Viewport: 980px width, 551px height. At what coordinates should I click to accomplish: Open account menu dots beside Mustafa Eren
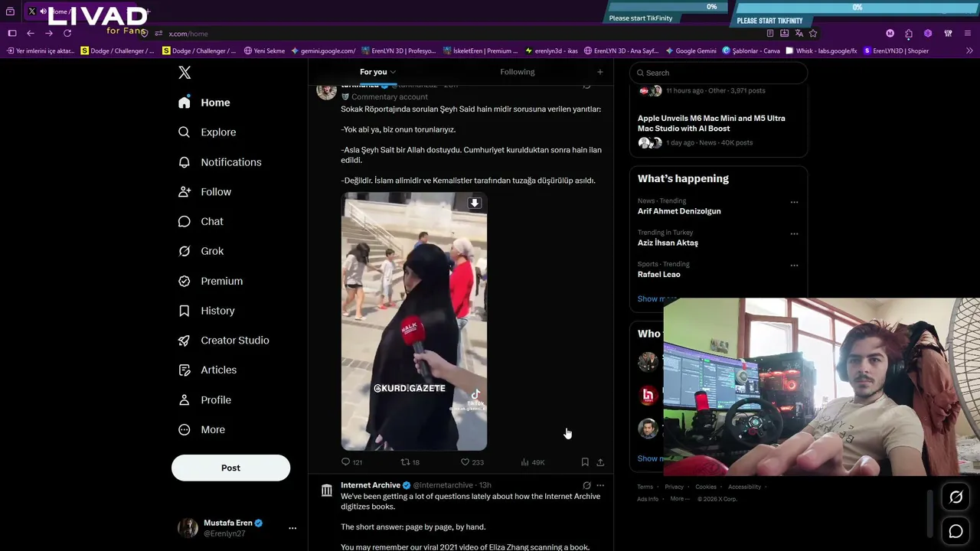(x=292, y=528)
